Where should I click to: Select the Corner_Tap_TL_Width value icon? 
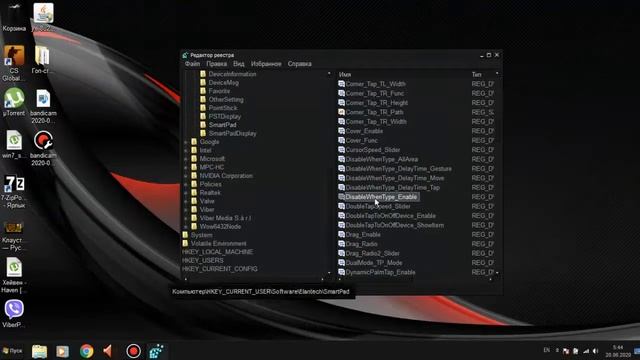[x=342, y=84]
